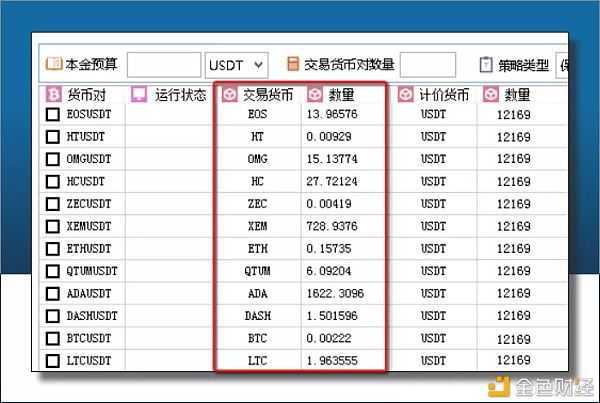Screen dimensions: 600x403
Task: Select the BTC trading currency cell
Action: (258, 338)
